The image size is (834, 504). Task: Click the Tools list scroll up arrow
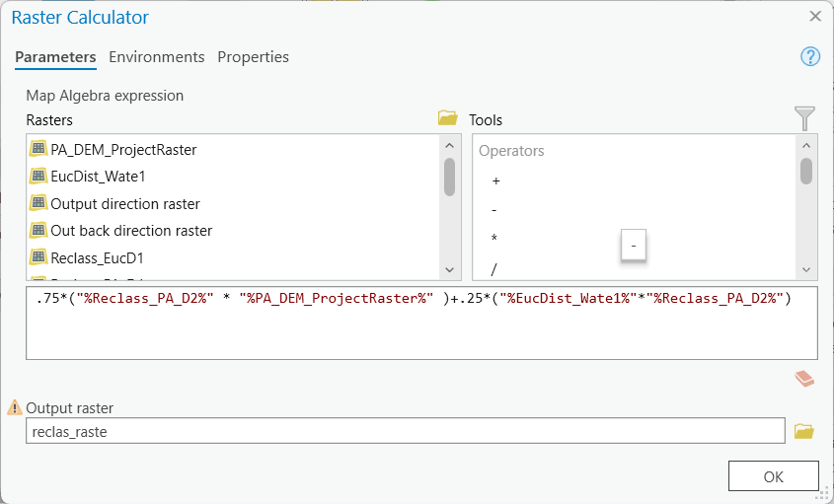(806, 145)
